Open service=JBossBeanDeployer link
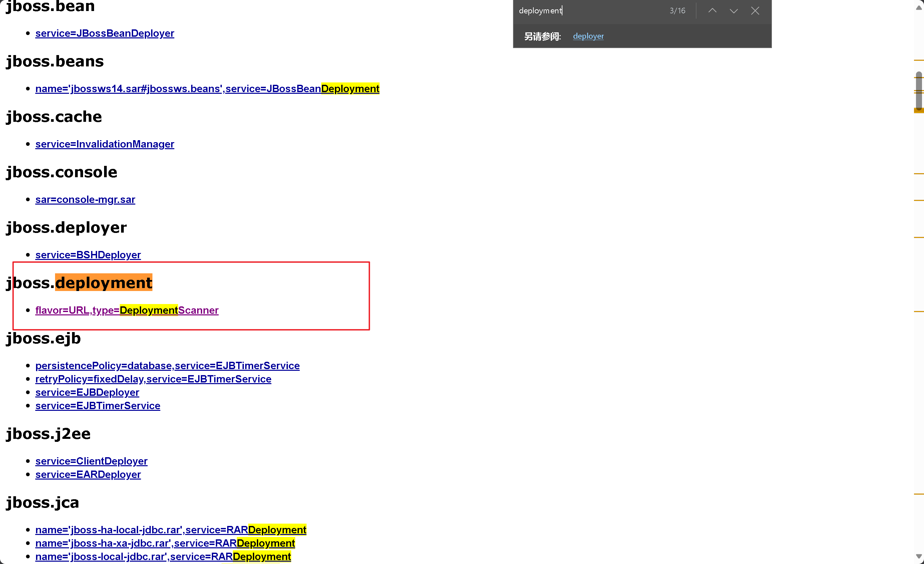 tap(105, 33)
